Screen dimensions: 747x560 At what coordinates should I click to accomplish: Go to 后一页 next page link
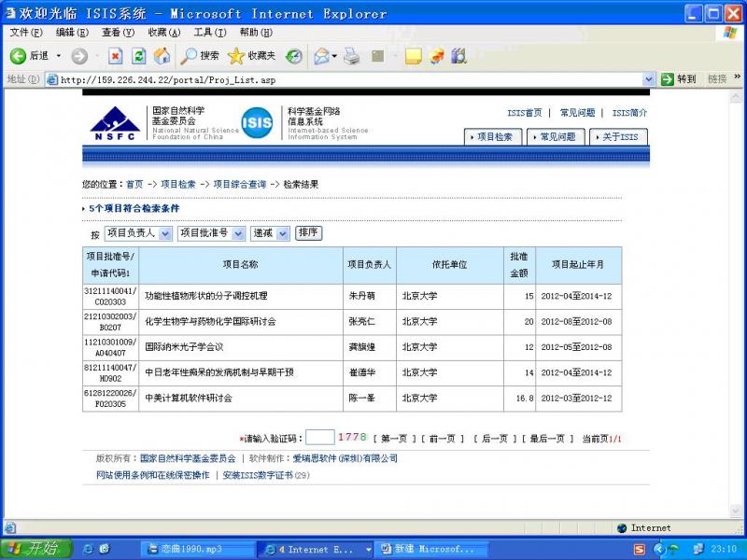[495, 439]
